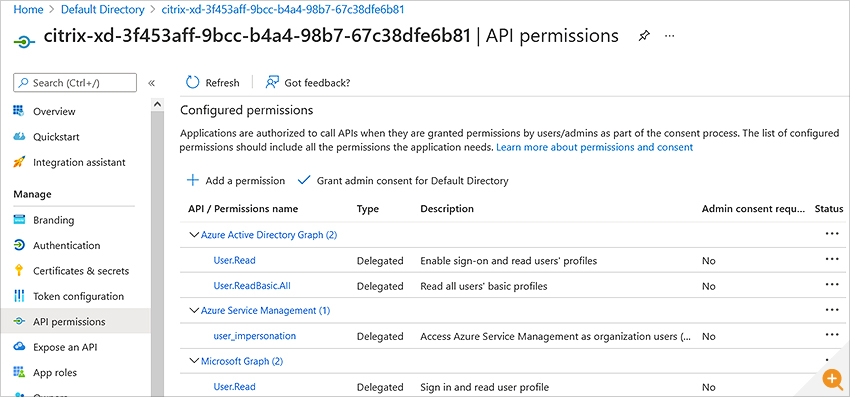The width and height of the screenshot is (850, 397).
Task: Click the Integration assistant rocket icon
Action: (x=19, y=162)
